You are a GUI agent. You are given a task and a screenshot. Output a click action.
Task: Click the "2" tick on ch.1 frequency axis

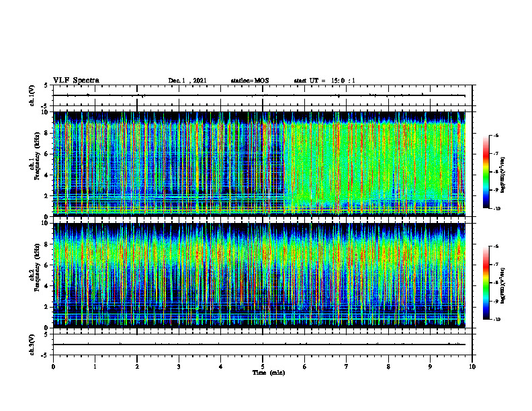[47, 196]
